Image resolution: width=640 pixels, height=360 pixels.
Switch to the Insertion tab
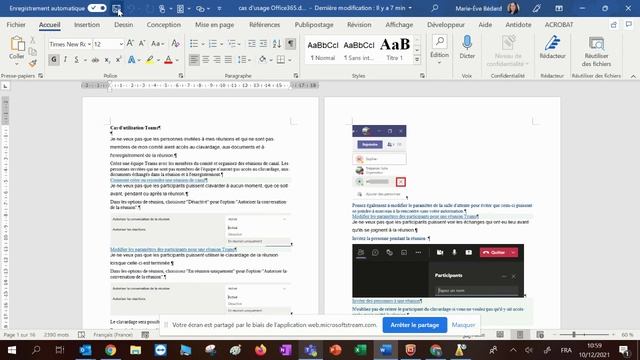click(87, 25)
